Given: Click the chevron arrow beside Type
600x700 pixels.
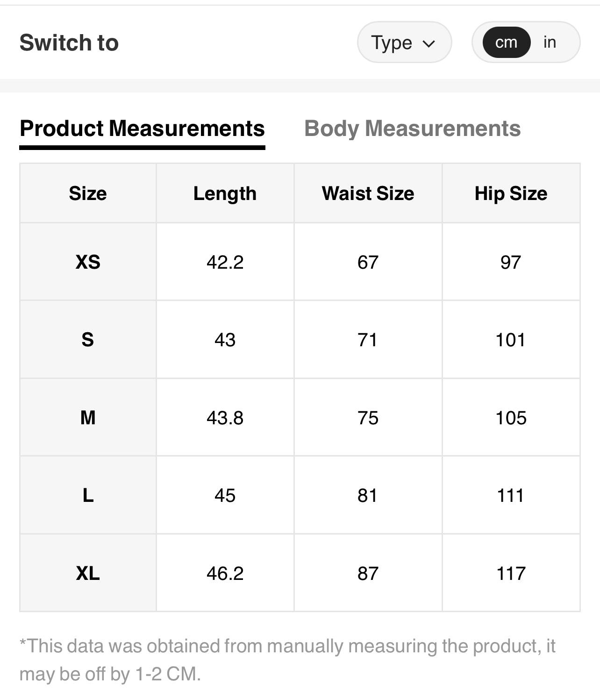Looking at the screenshot, I should 429,44.
